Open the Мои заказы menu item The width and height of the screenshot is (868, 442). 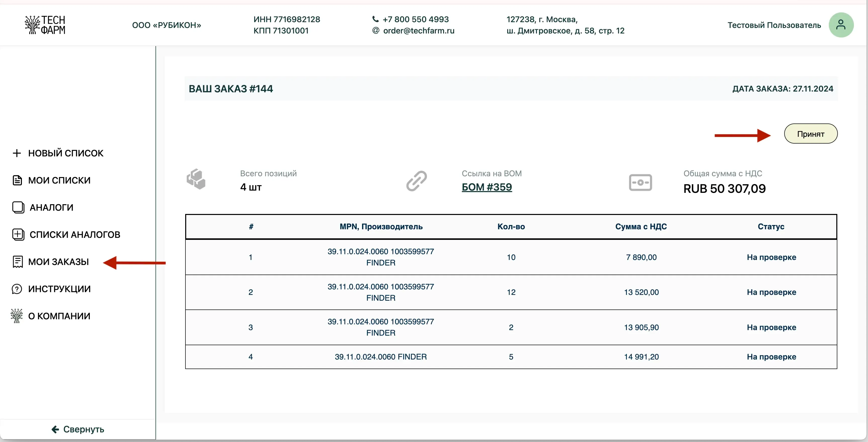pos(58,261)
